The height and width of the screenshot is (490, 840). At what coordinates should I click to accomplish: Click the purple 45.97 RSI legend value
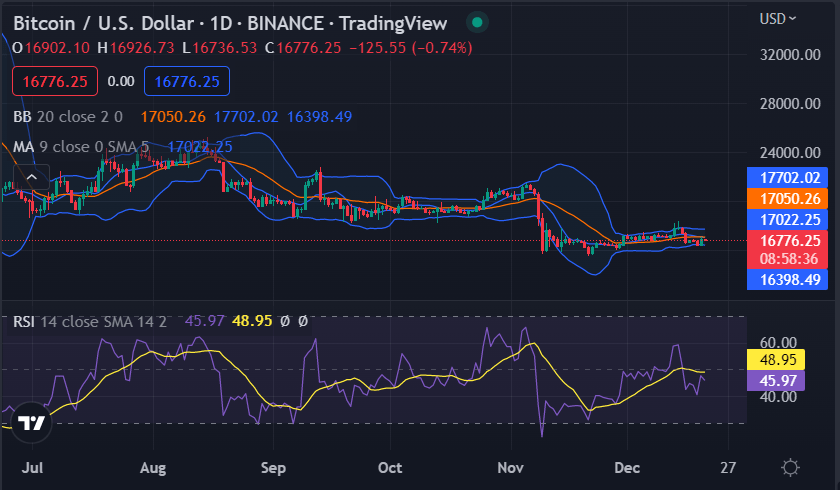click(x=205, y=321)
